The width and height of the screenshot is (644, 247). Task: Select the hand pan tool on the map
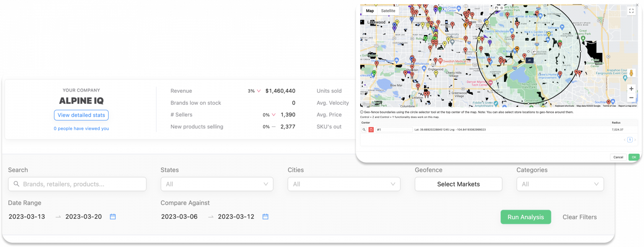tap(497, 8)
